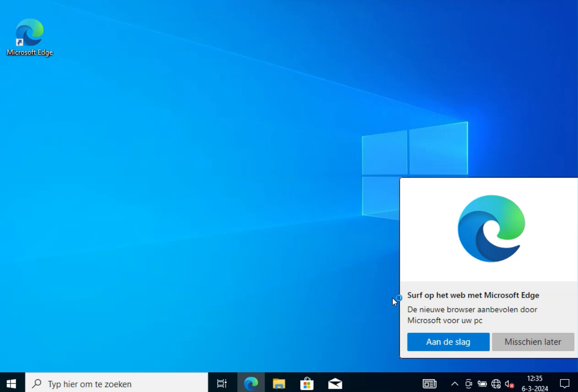This screenshot has height=392, width=578.
Task: Open Microsoft Store from taskbar
Action: click(307, 384)
